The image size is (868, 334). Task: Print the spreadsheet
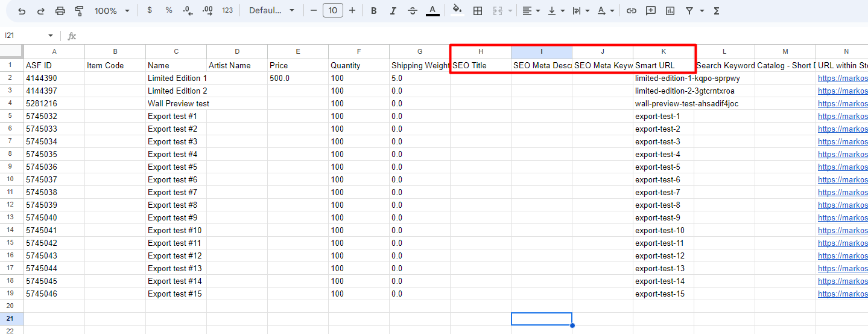pos(60,11)
